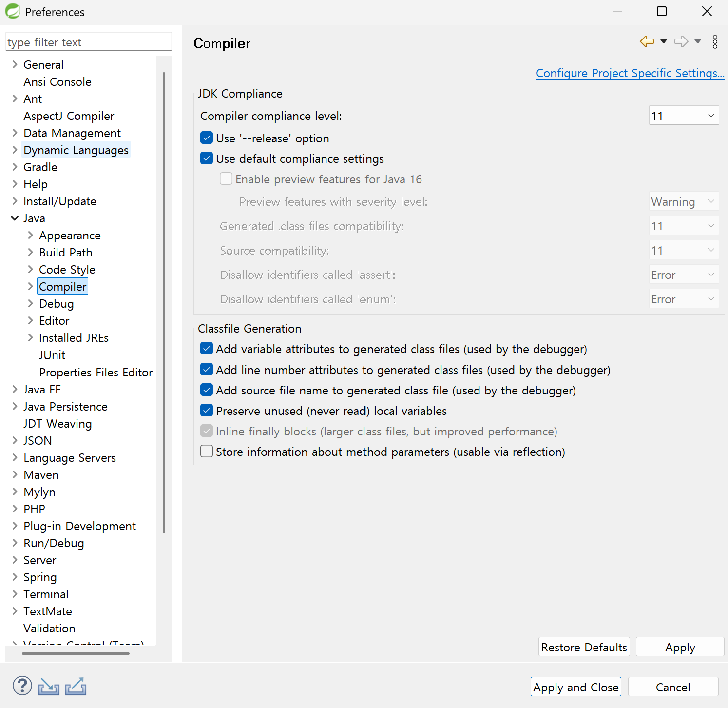Expand the Installed JREs node arrow
The height and width of the screenshot is (708, 728).
(x=30, y=337)
